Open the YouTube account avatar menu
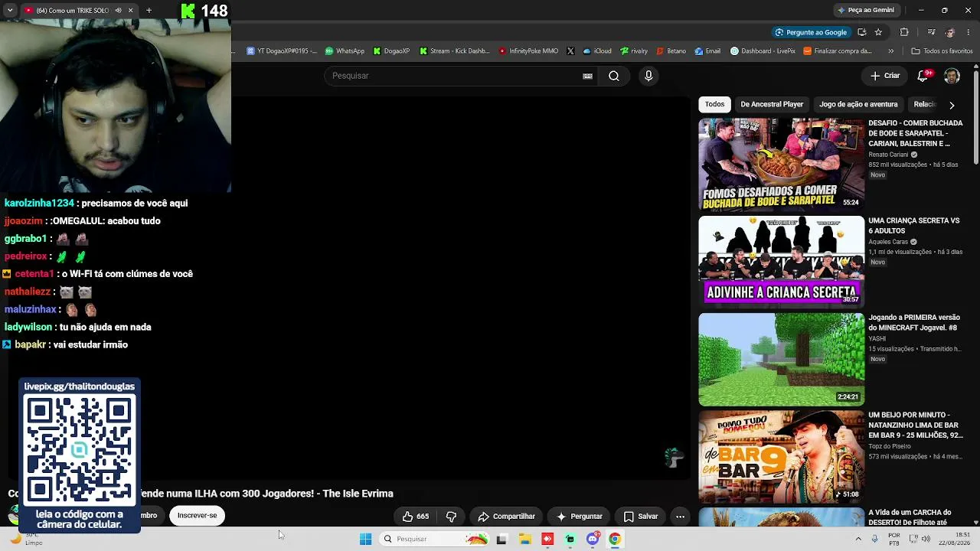This screenshot has width=980, height=551. pos(952,76)
